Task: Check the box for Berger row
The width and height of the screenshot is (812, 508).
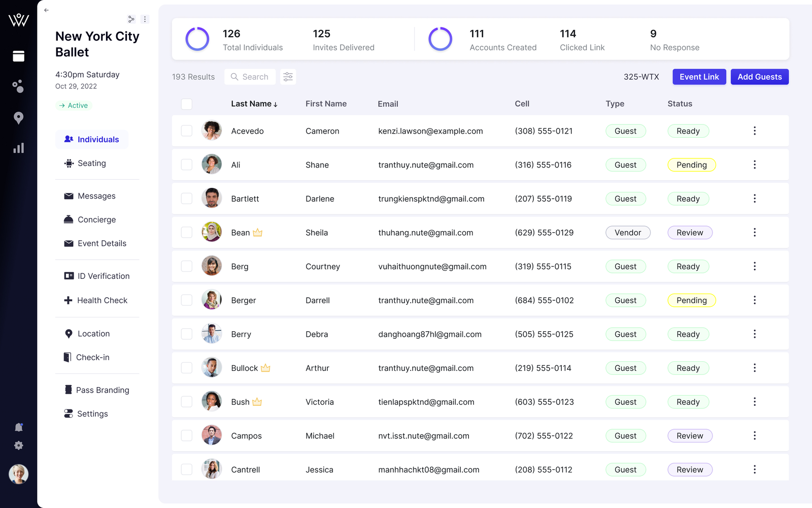Action: click(187, 300)
